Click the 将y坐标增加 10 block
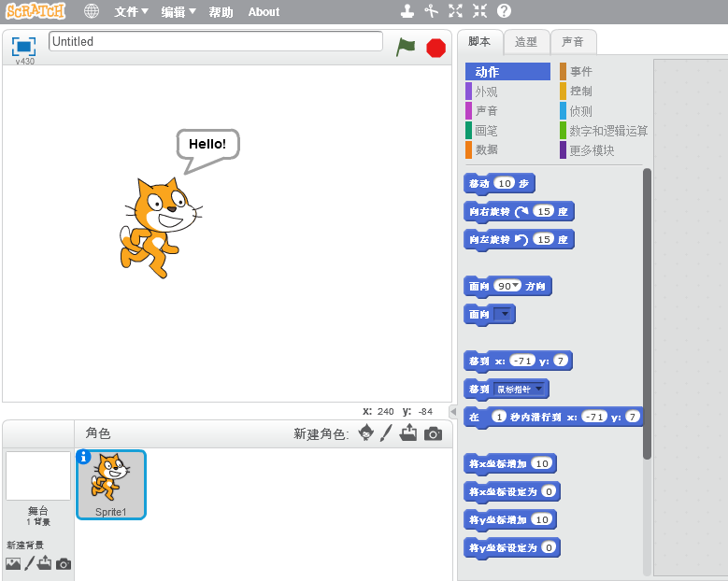 tap(510, 519)
